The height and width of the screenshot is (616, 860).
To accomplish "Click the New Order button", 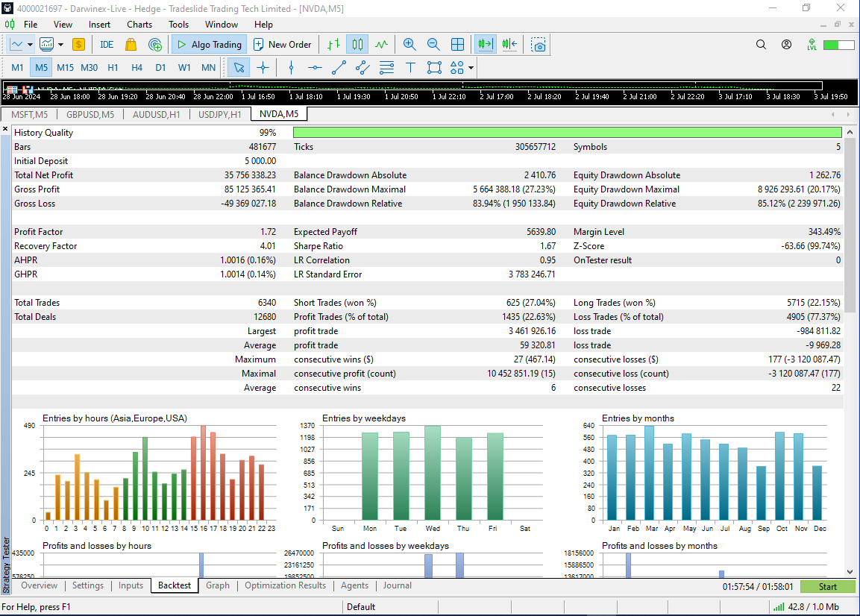I will (x=283, y=44).
